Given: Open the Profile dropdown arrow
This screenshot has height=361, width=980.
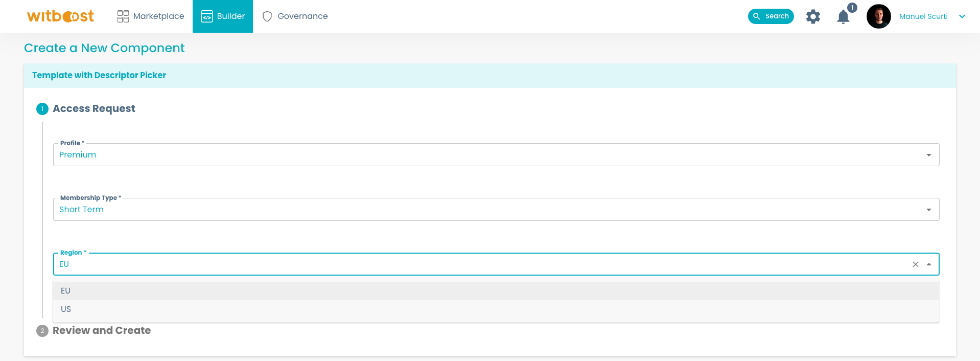Looking at the screenshot, I should 928,155.
